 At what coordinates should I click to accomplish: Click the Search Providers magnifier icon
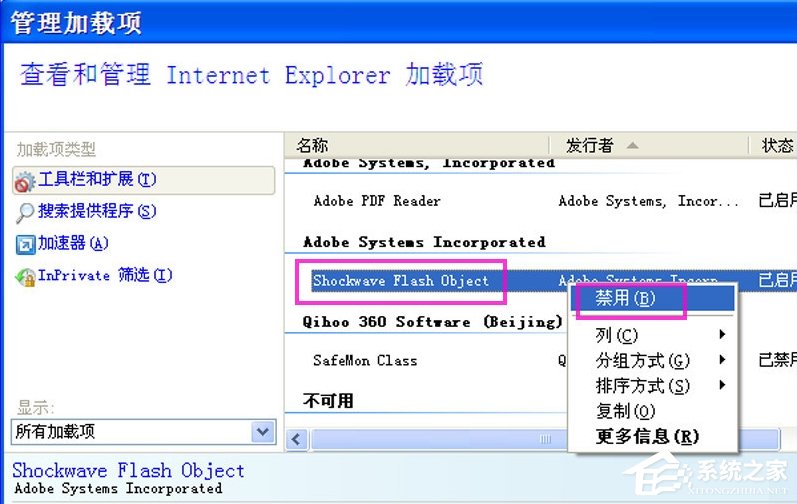[x=25, y=212]
